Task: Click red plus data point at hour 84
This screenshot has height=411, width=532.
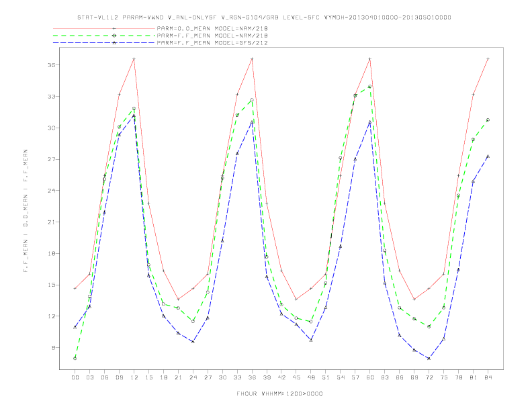Action: tap(488, 59)
